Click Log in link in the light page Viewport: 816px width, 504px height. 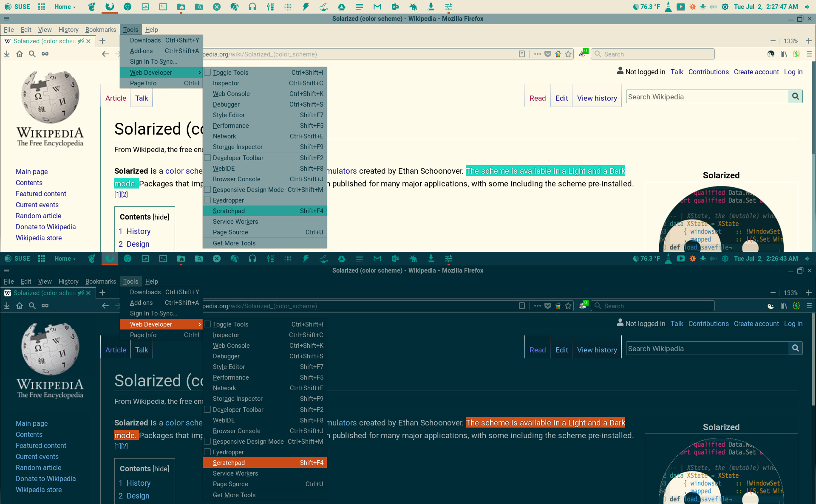click(793, 72)
